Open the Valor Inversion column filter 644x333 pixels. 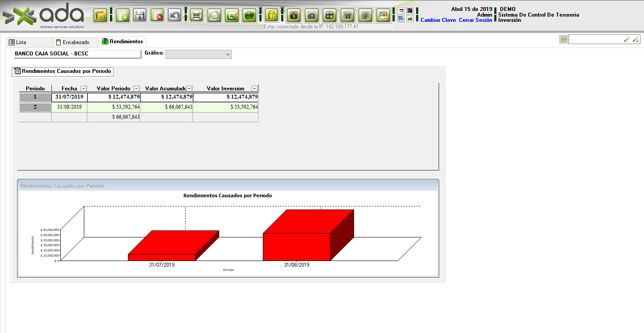point(255,89)
